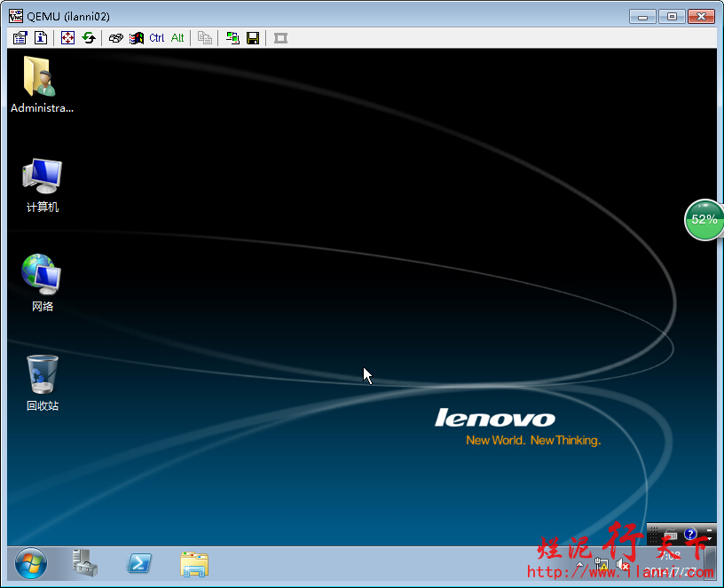Screen dimensions: 724x588
Task: Open Server Manager from taskbar
Action: 84,563
